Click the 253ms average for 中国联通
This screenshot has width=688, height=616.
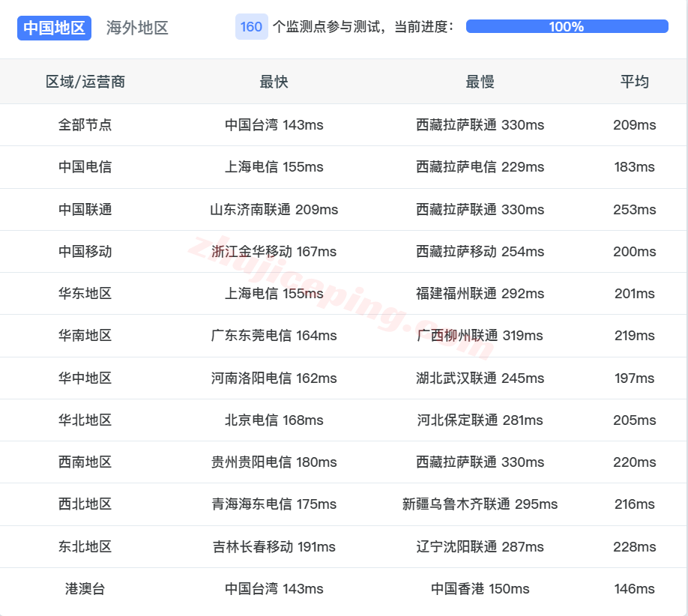pos(635,209)
